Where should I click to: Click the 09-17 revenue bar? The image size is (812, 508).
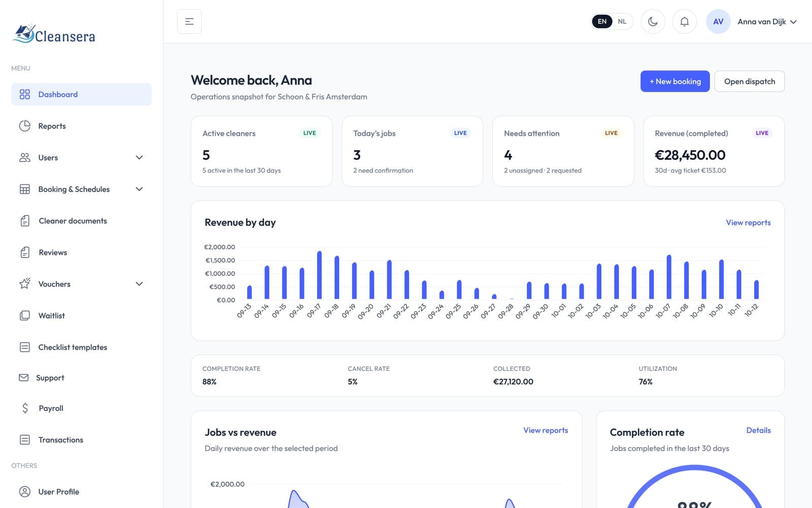[x=319, y=275]
